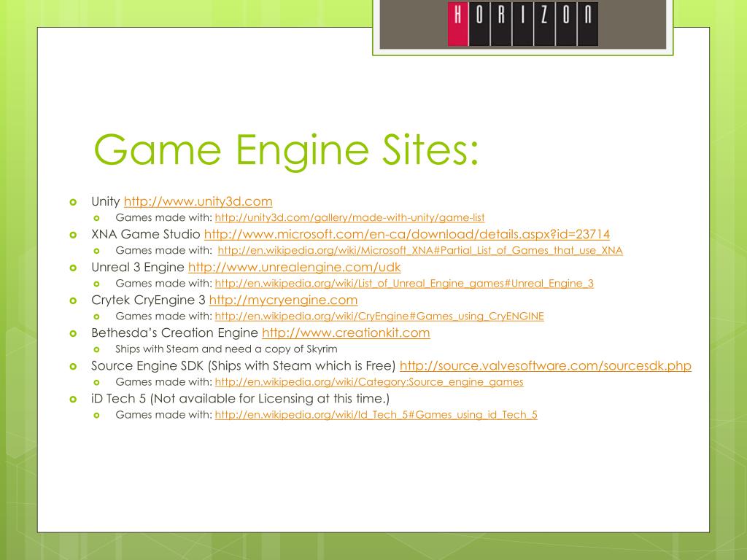Open Wikipedia list of XNA games link
The height and width of the screenshot is (560, 747).
point(420,251)
